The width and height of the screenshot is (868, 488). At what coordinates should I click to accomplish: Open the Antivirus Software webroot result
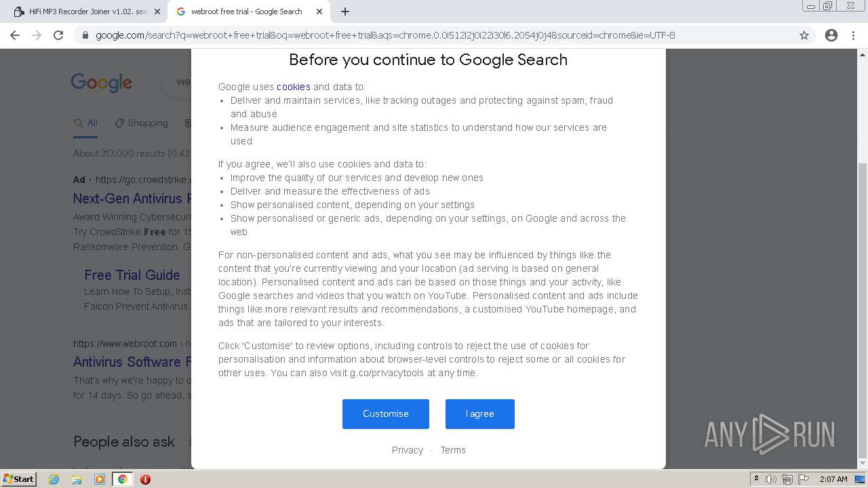click(132, 362)
